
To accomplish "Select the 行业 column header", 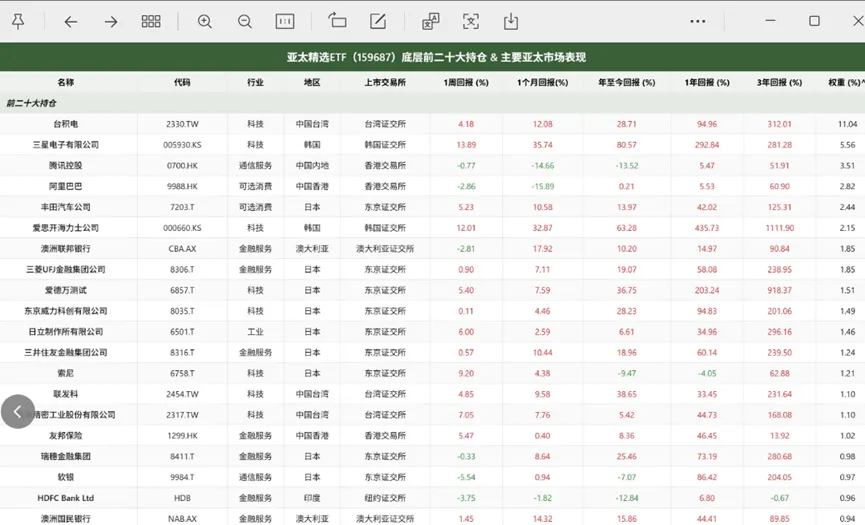I will click(x=255, y=82).
